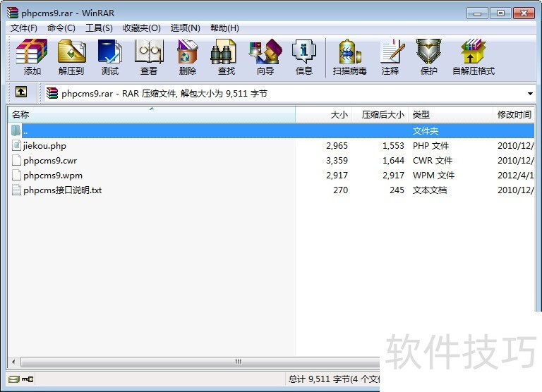
Task: Click the phpcms9.cwr file icon
Action: tap(16, 160)
